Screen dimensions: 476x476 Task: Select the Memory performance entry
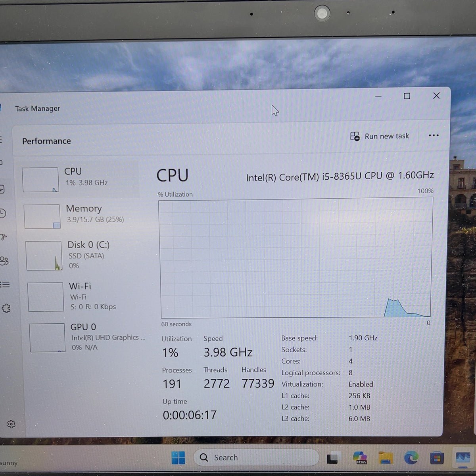click(81, 216)
